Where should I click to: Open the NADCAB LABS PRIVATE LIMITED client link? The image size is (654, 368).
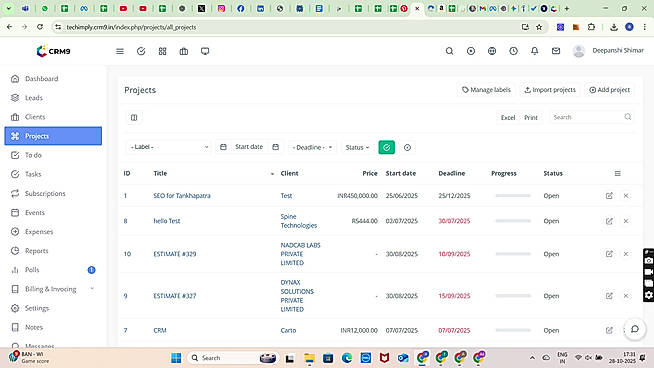click(300, 254)
